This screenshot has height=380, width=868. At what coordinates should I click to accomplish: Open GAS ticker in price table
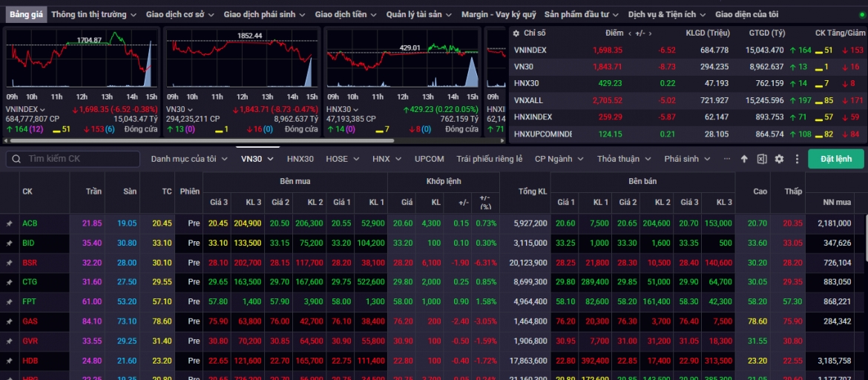(30, 321)
